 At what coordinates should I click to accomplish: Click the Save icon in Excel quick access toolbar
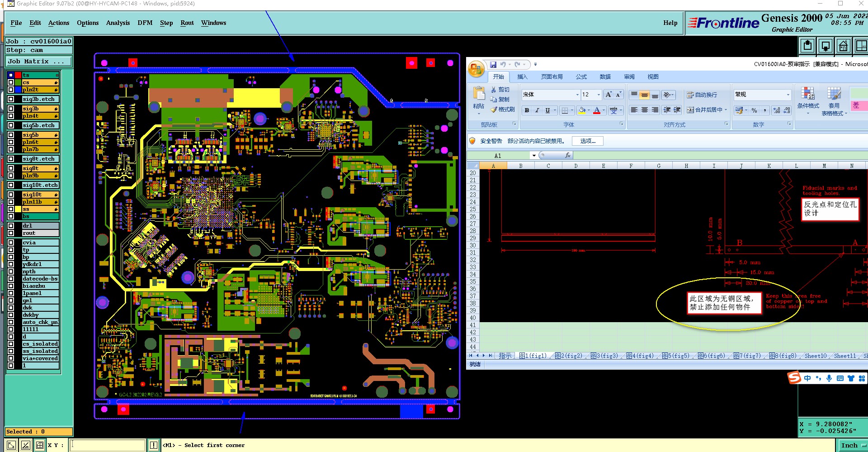point(493,65)
